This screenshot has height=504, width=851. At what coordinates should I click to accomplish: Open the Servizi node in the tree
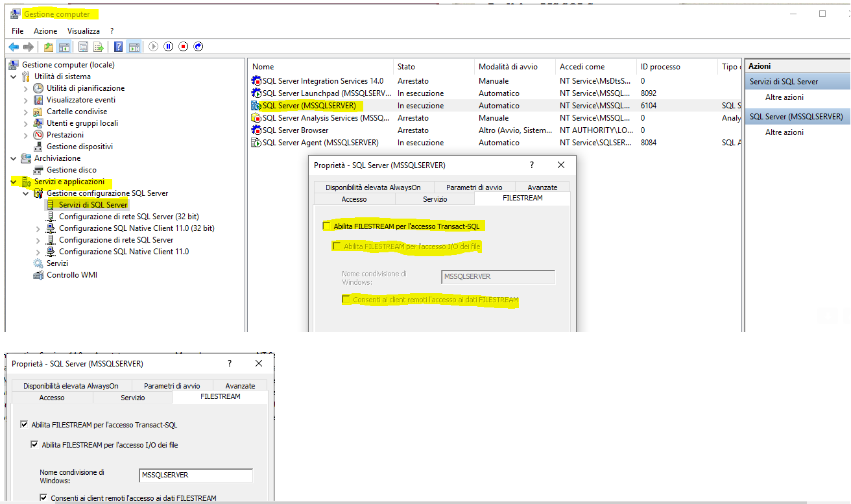[57, 263]
